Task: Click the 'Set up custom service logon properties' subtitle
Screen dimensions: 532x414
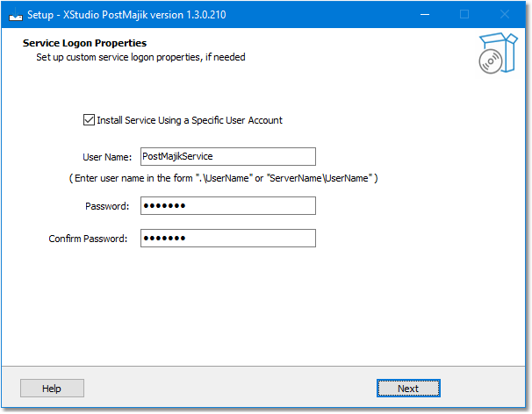Action: coord(140,57)
